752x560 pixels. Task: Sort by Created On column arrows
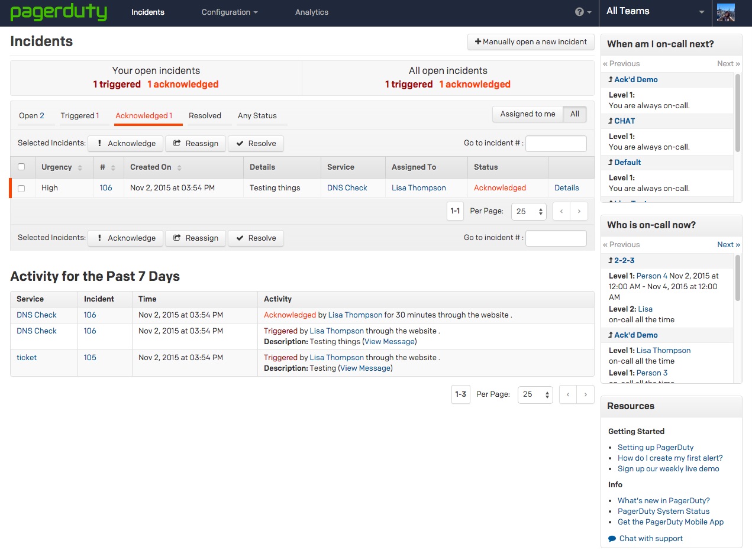[179, 168]
